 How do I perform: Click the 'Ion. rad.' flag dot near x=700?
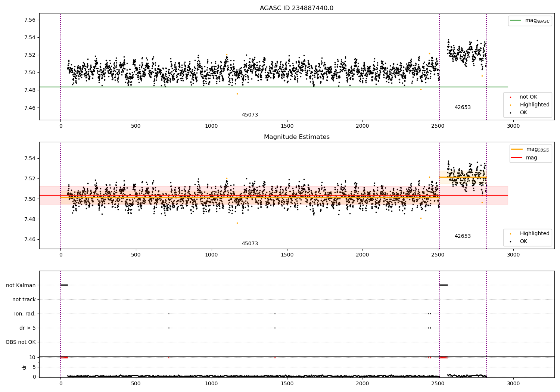point(169,314)
